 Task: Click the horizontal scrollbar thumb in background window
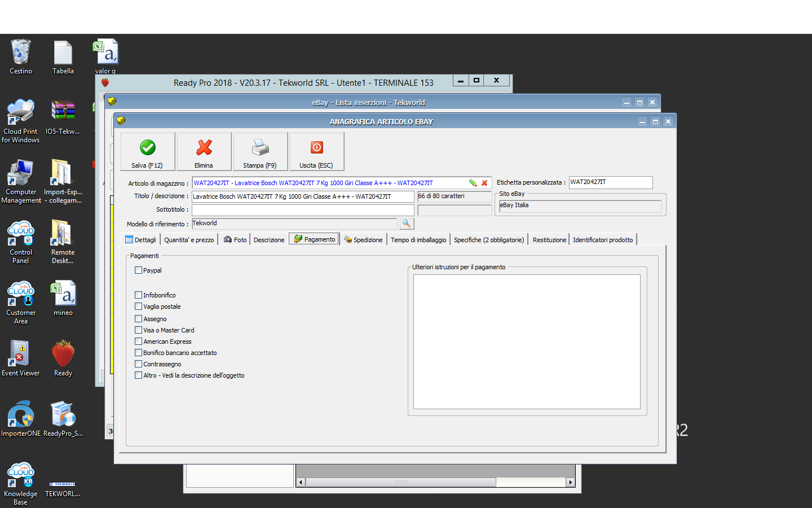click(x=401, y=483)
